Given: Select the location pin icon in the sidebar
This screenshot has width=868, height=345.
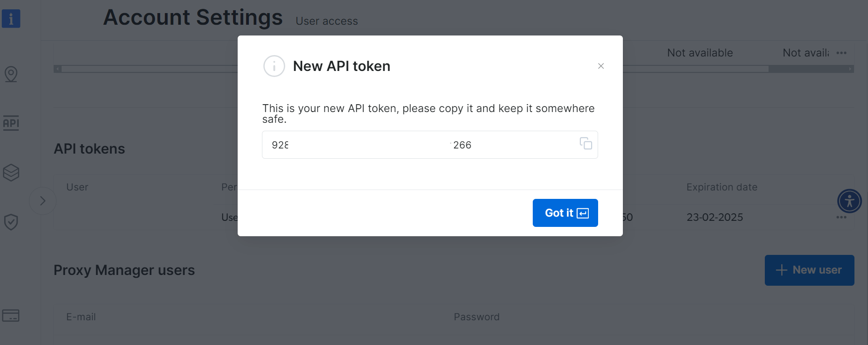Looking at the screenshot, I should pos(10,74).
